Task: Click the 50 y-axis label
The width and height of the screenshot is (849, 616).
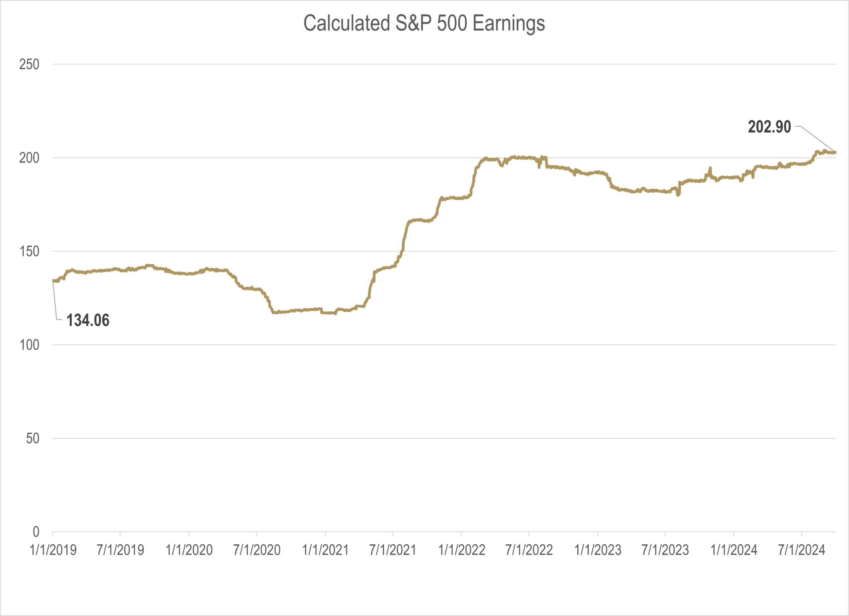Action: (33, 438)
